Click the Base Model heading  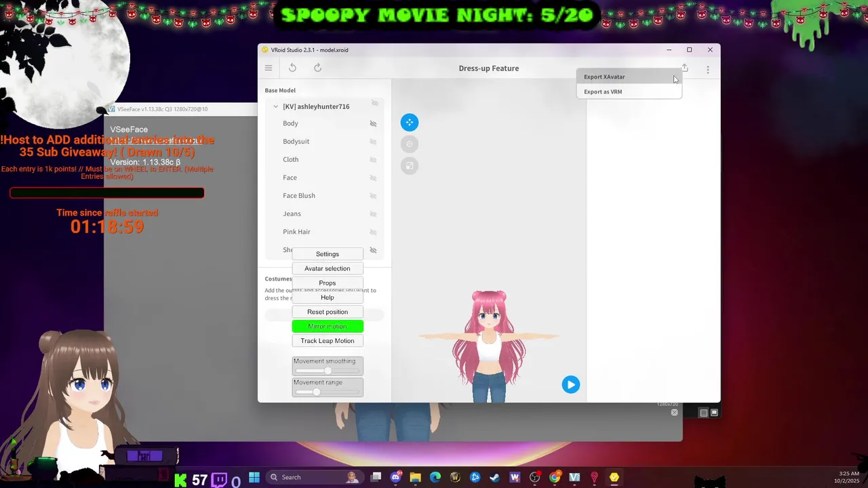[x=280, y=90]
